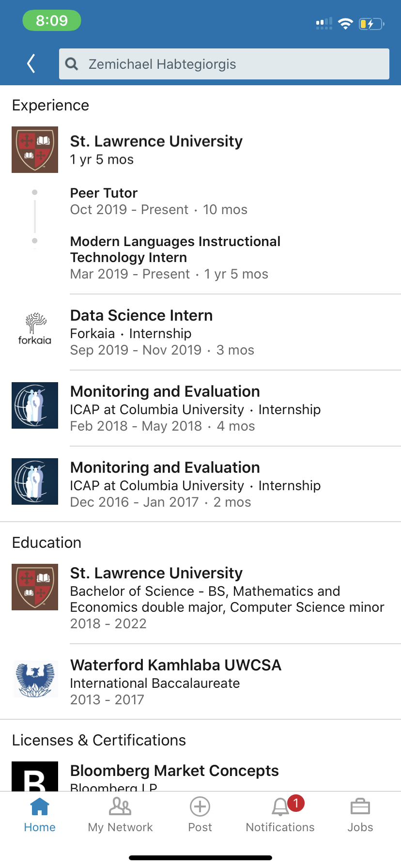
Task: Tap the Forkaia company logo
Action: coord(35,329)
